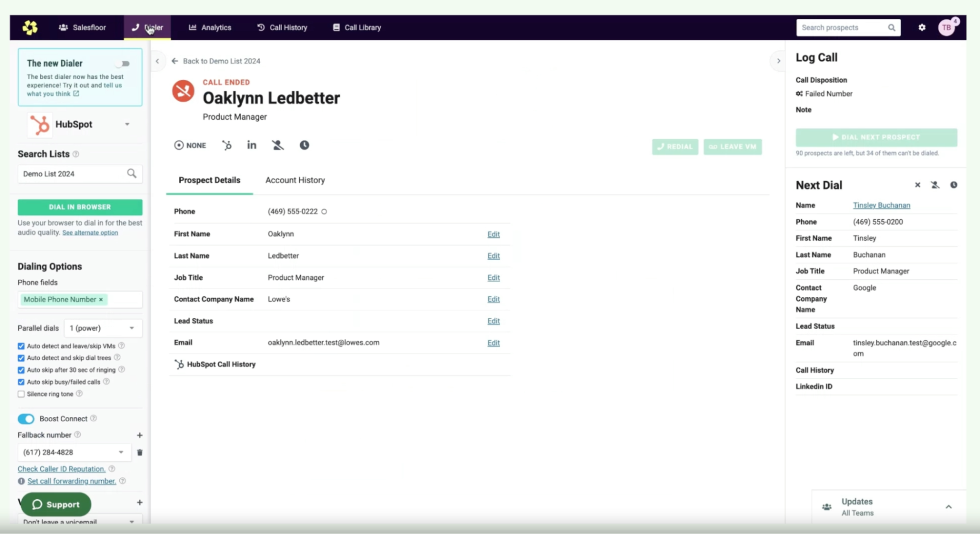Add a fallback number with plus icon
The height and width of the screenshot is (534, 980).
coord(140,435)
